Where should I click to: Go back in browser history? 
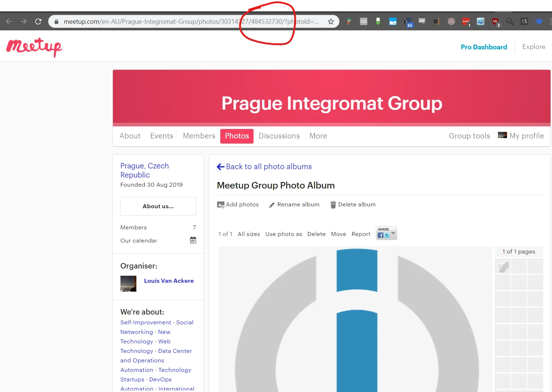coord(9,22)
